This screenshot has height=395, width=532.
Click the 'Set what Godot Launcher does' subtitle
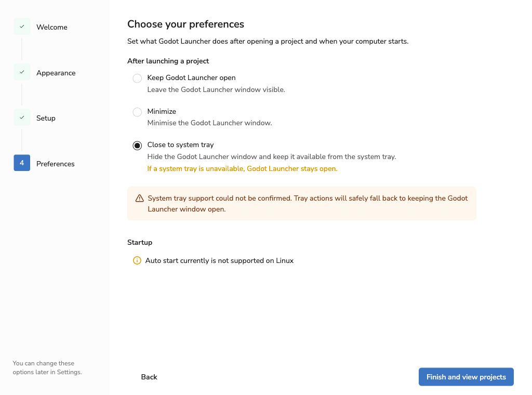tap(268, 42)
